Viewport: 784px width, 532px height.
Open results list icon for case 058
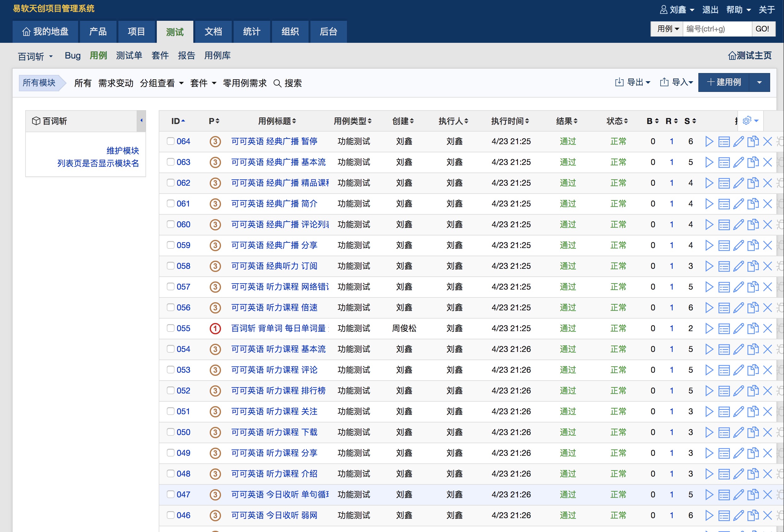coord(724,266)
